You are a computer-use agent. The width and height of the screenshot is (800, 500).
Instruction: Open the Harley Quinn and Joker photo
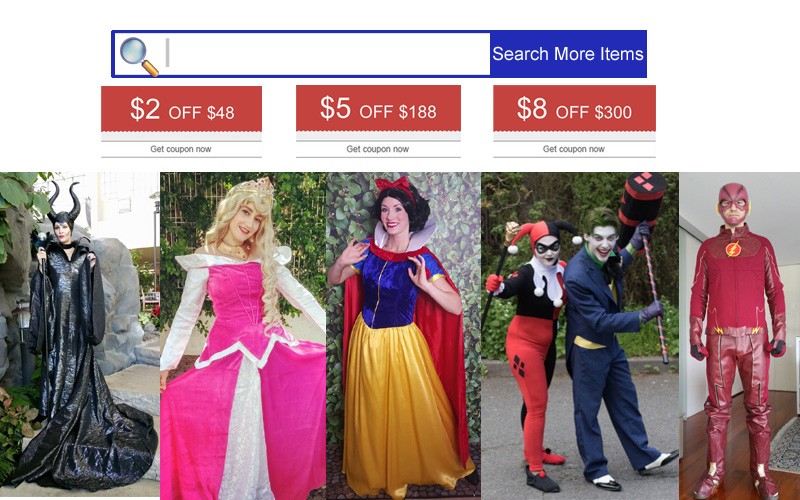point(580,336)
